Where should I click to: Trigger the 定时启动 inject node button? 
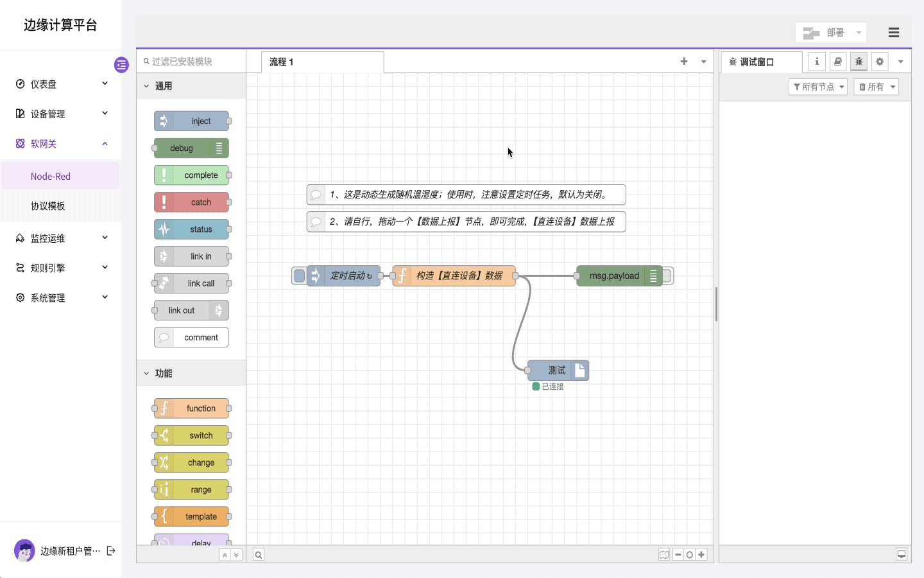(299, 276)
